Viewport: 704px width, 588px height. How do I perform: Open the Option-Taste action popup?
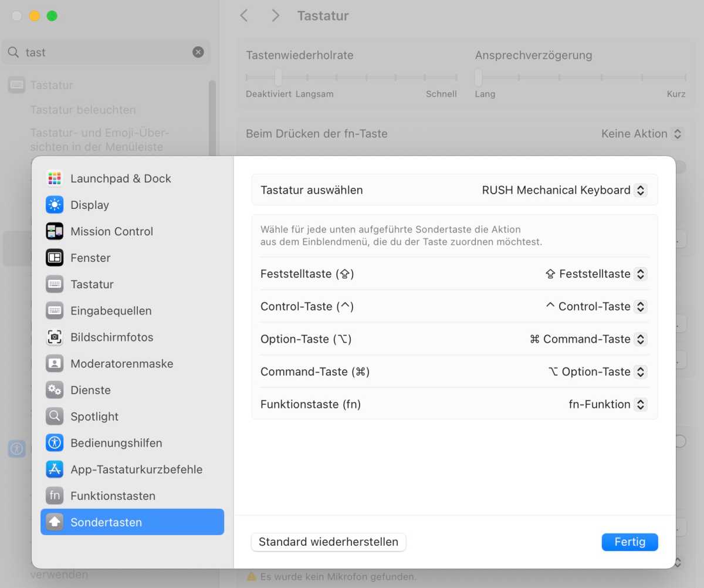641,339
